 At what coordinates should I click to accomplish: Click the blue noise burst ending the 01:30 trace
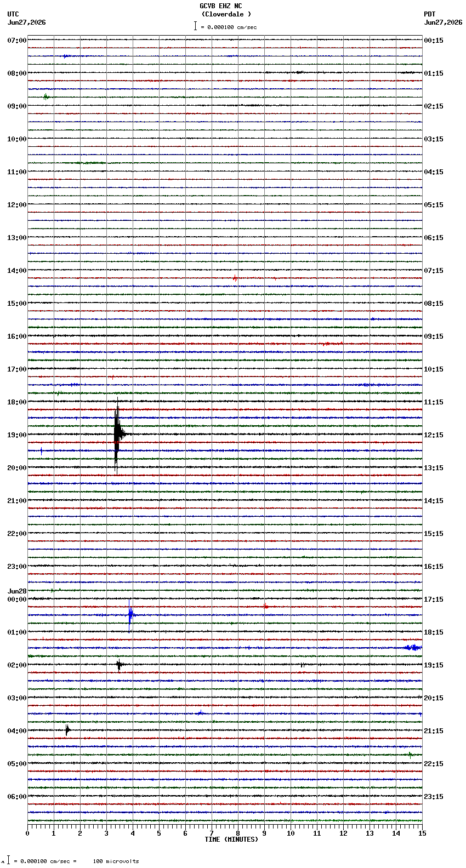[413, 648]
